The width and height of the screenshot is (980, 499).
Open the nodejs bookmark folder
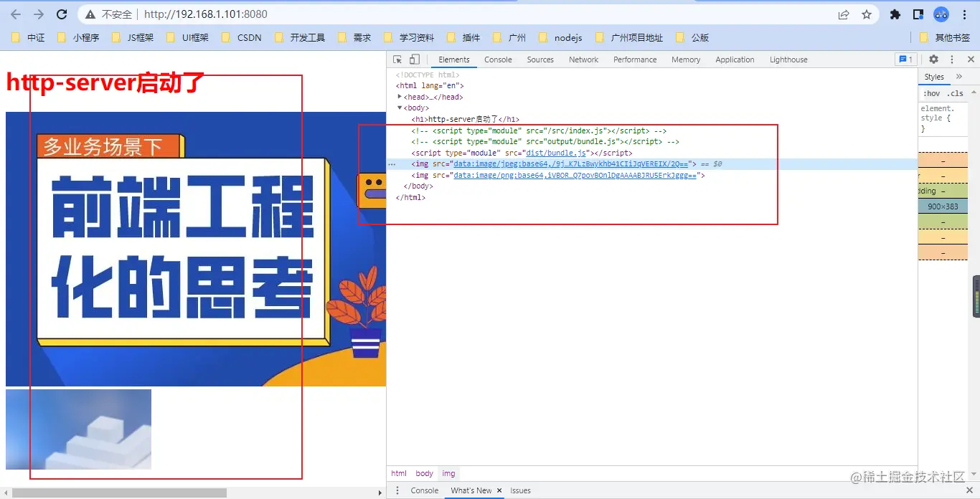tap(561, 37)
